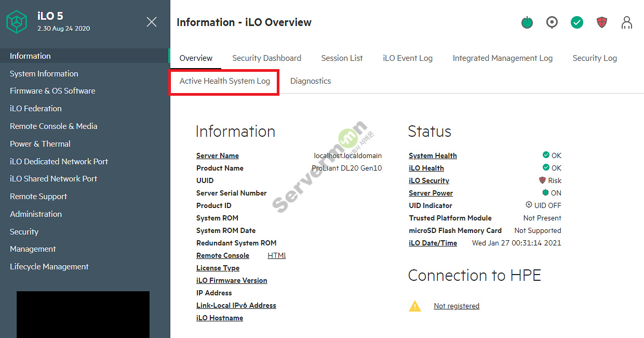644x338 pixels.
Task: Click the ProLiant DL20 Gen10 product name
Action: (347, 168)
